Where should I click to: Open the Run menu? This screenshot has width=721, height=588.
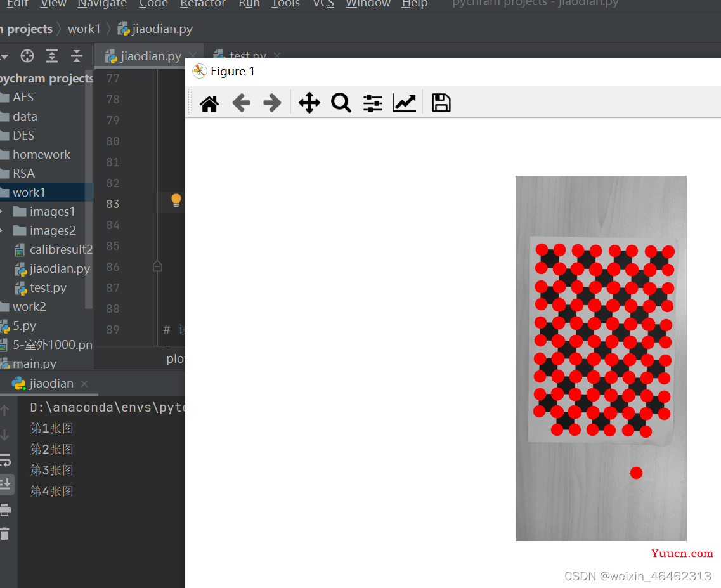pos(249,3)
